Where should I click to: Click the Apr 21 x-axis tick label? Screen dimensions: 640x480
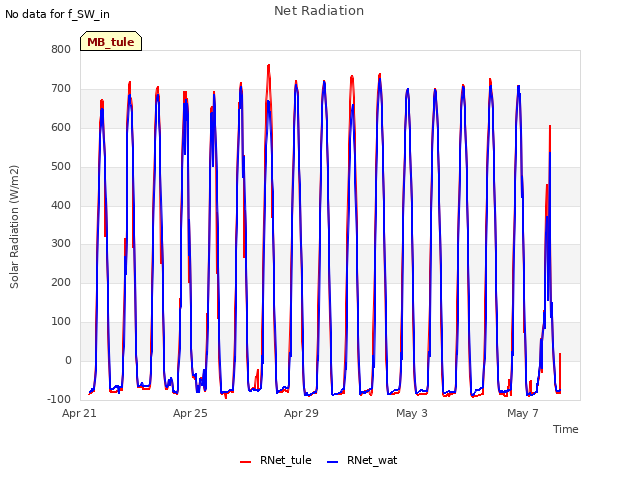[x=79, y=413]
